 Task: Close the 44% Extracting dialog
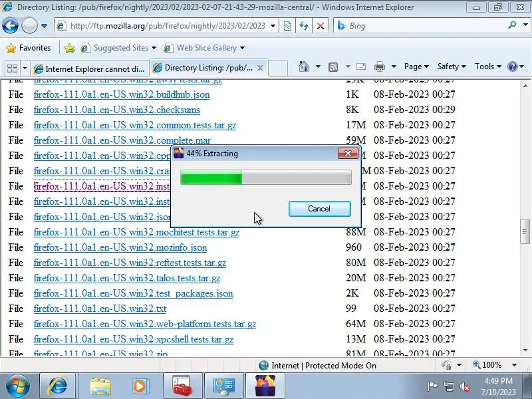point(348,154)
